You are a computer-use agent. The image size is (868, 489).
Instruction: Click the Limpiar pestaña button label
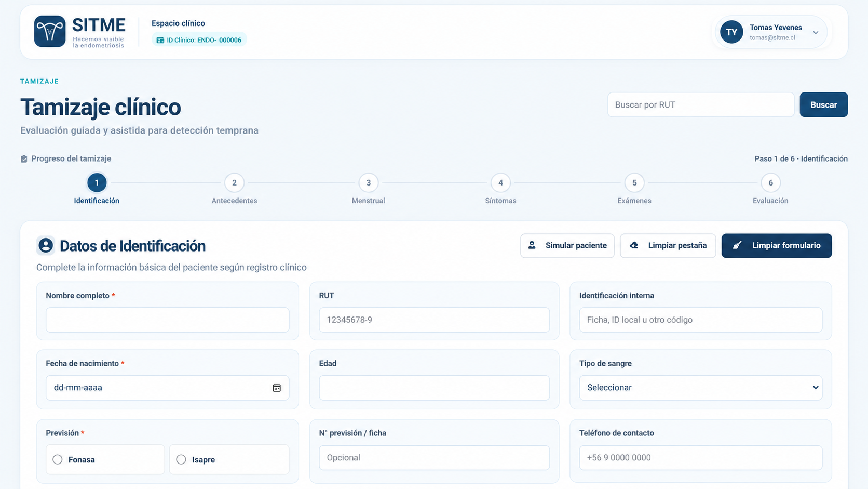pyautogui.click(x=677, y=245)
